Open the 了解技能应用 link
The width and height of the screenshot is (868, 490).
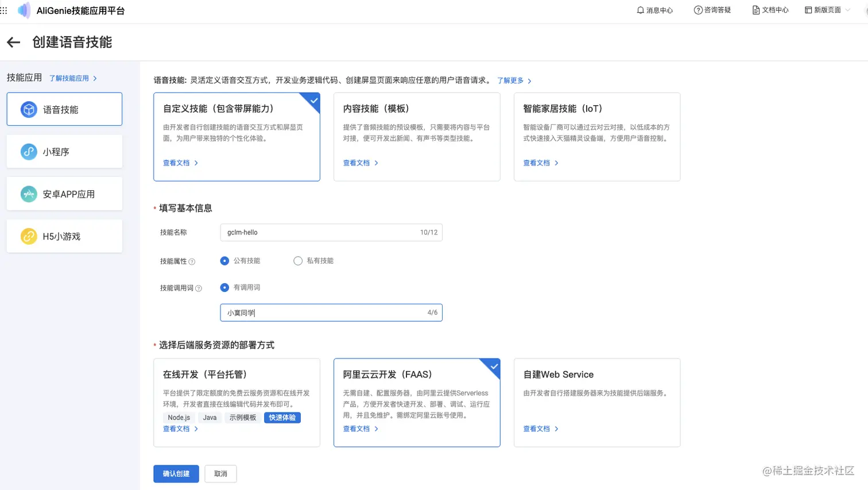(73, 78)
